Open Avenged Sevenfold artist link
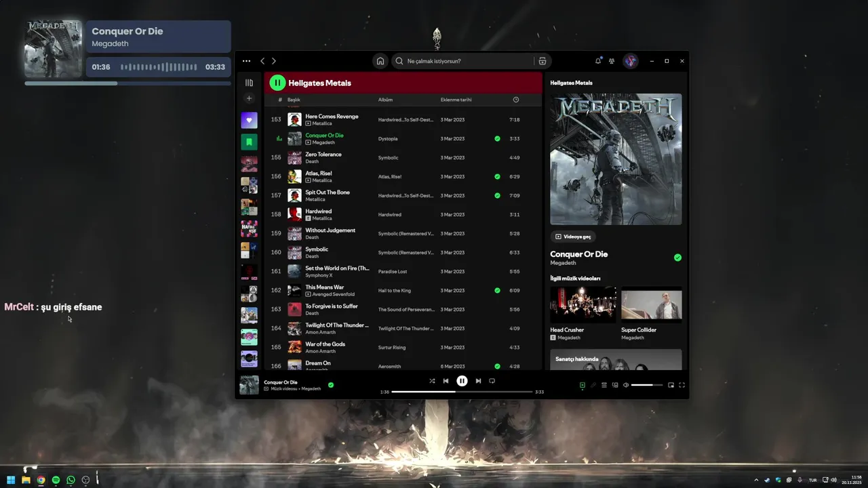 (333, 294)
